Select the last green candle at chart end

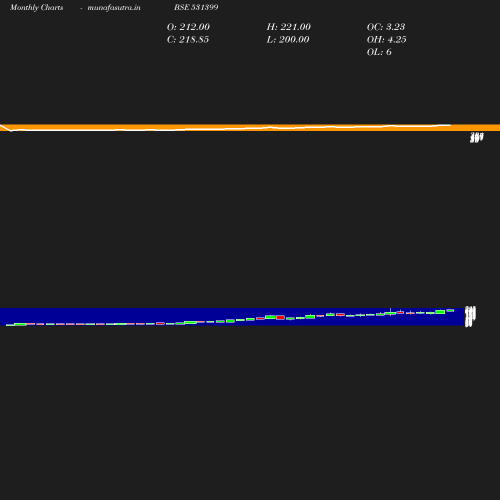[x=450, y=310]
